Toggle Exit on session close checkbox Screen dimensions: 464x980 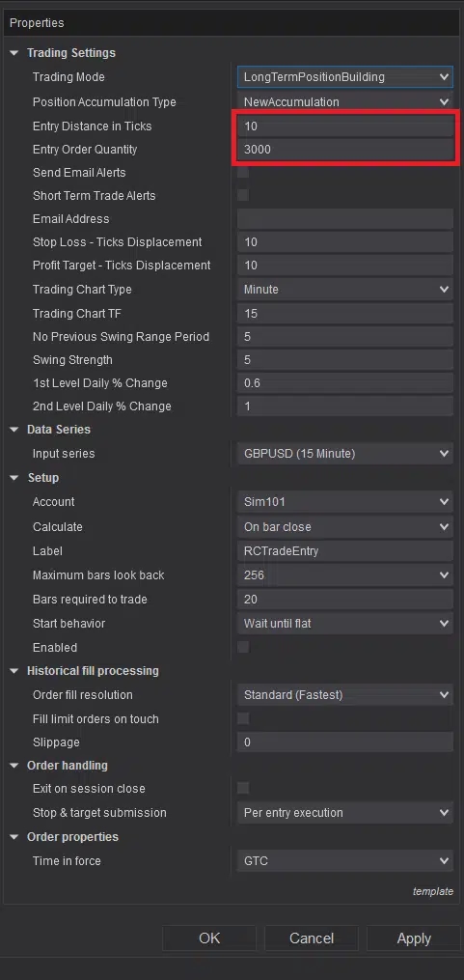243,788
